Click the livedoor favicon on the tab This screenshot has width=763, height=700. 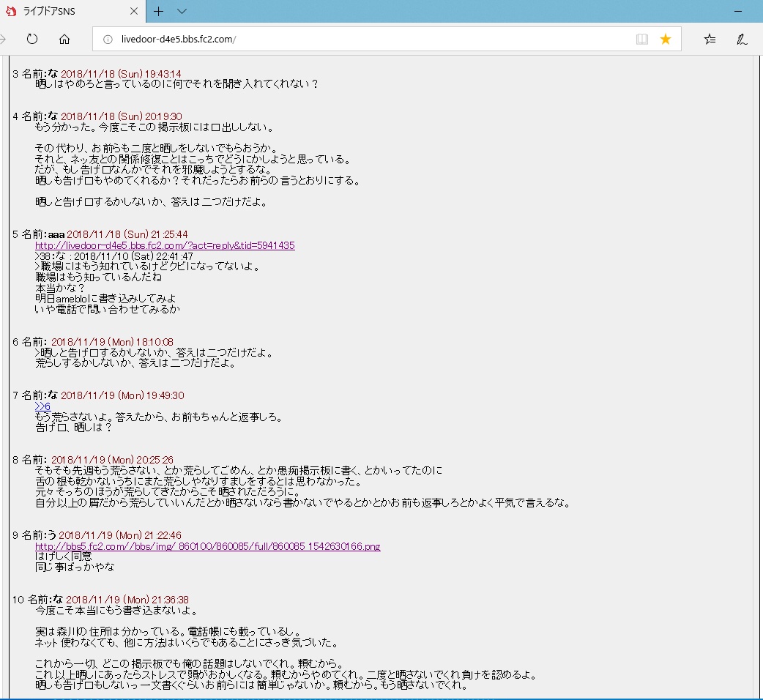(11, 11)
